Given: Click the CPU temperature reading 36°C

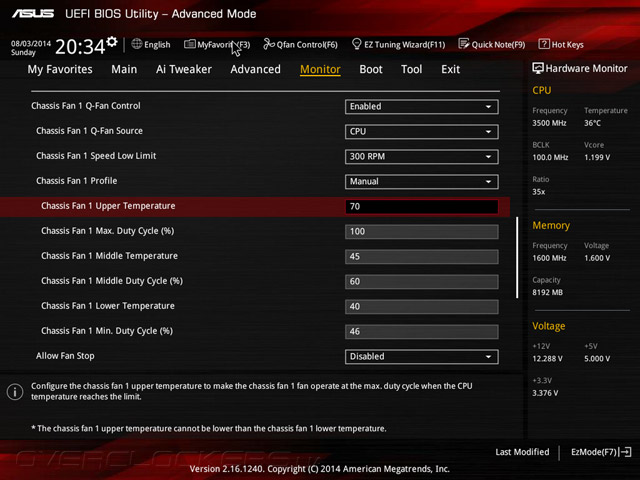Looking at the screenshot, I should pos(592,123).
